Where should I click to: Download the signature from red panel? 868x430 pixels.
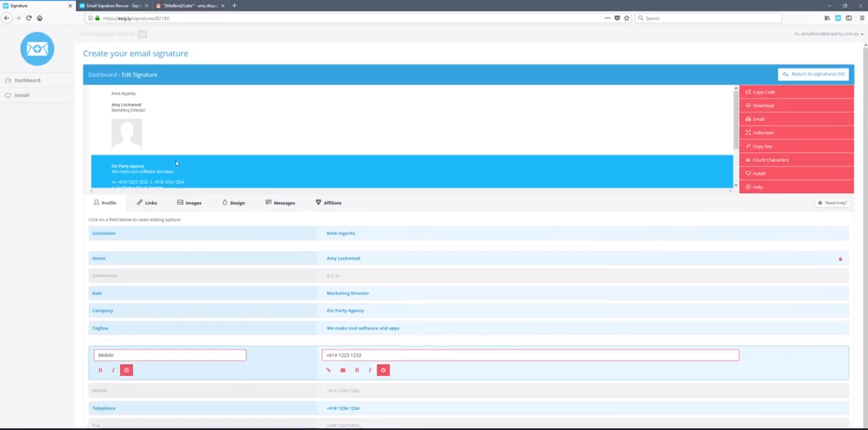(796, 106)
